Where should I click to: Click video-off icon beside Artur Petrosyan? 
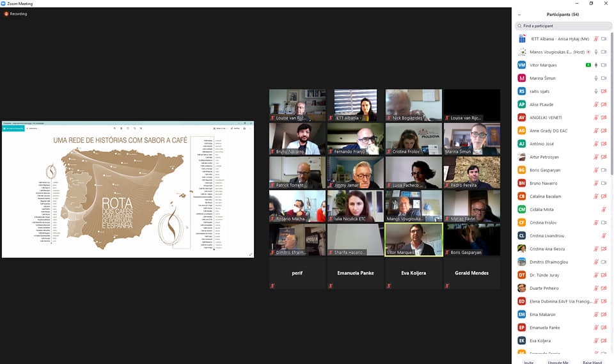tap(604, 157)
